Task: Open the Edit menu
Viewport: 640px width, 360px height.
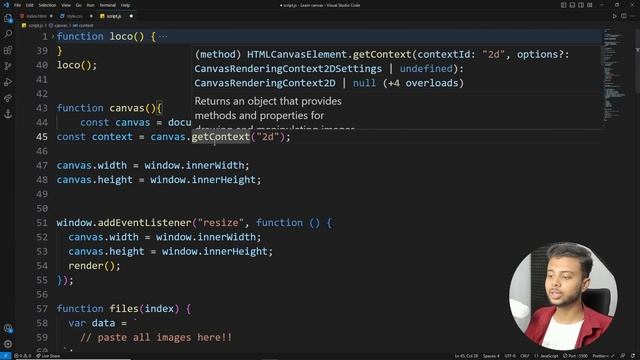Action: pyautogui.click(x=30, y=5)
